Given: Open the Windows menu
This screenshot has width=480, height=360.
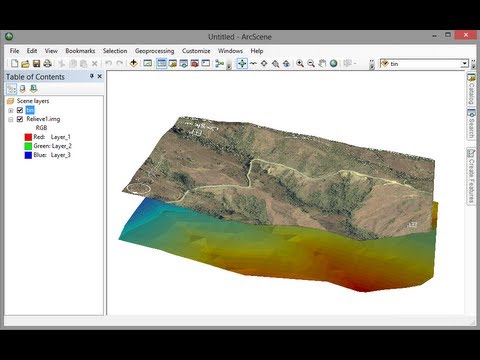Looking at the screenshot, I should point(230,51).
